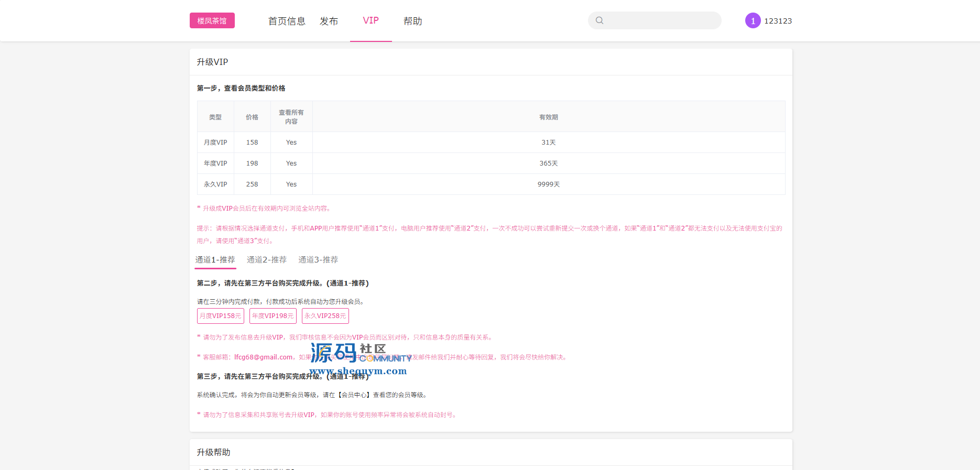Image resolution: width=980 pixels, height=470 pixels.
Task: Switch to the 通道1-推荐 tab
Action: coord(215,260)
